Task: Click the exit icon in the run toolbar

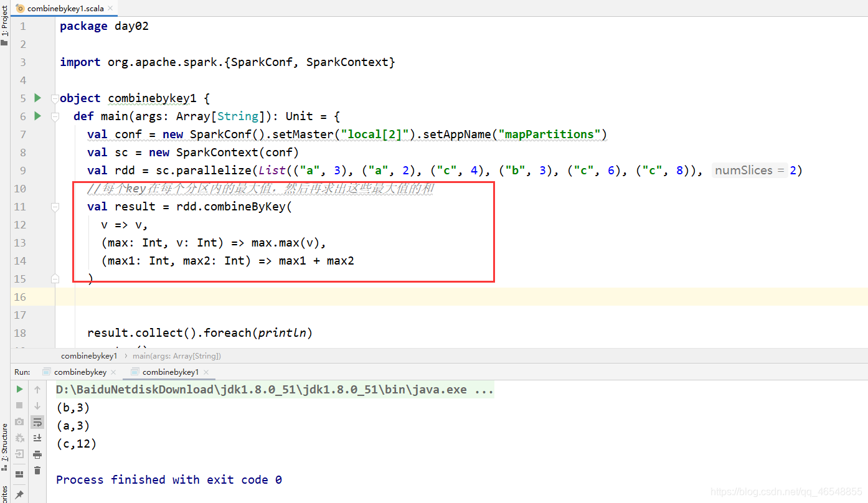Action: [x=19, y=454]
